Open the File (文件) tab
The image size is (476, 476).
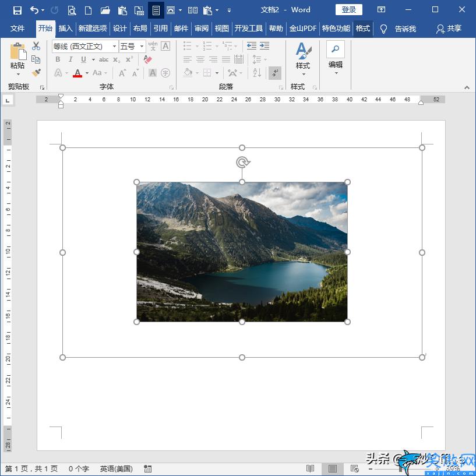[17, 29]
